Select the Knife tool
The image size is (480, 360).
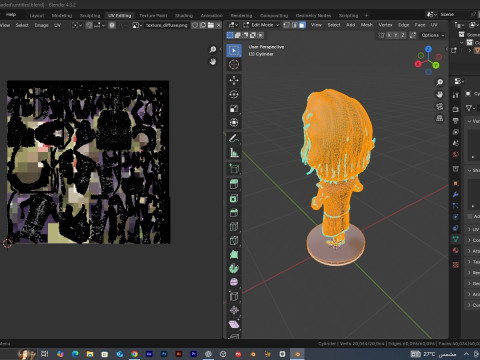[234, 241]
